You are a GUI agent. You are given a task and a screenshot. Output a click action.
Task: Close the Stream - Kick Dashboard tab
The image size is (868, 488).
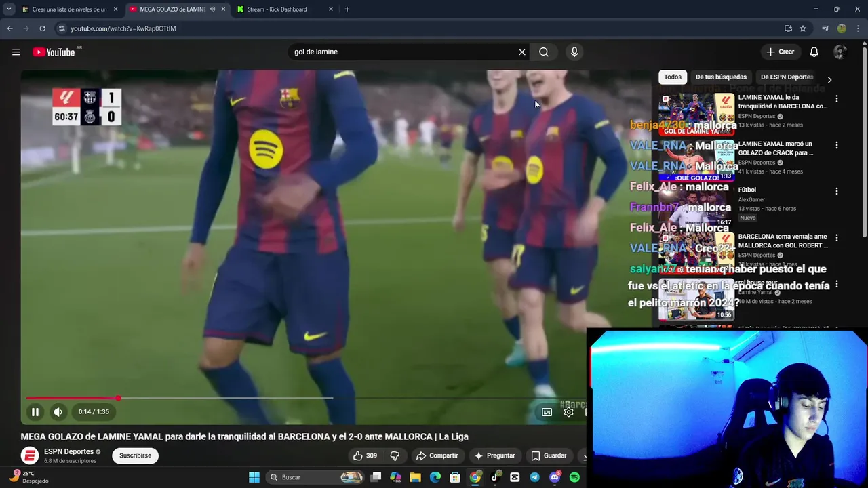pyautogui.click(x=330, y=9)
